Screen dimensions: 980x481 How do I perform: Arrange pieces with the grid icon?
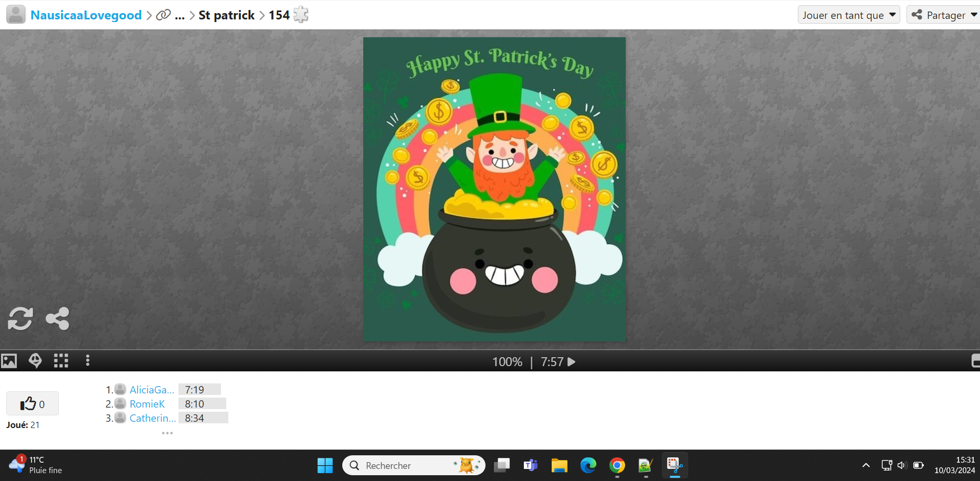pos(61,361)
